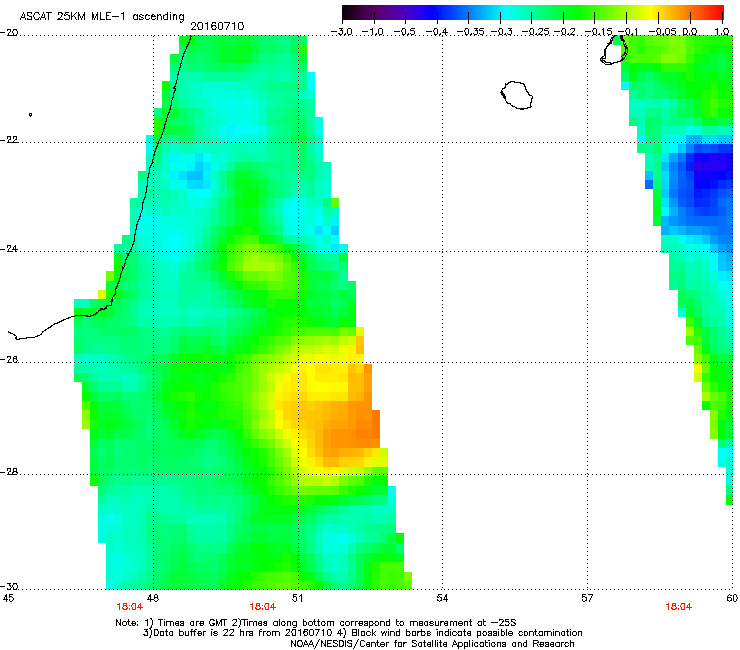
Task: Click the -0.3 color bar label
Action: point(502,32)
